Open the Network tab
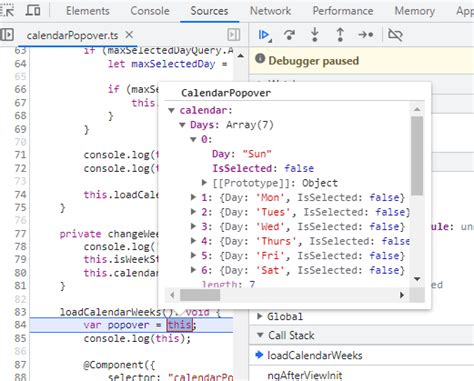 (270, 11)
